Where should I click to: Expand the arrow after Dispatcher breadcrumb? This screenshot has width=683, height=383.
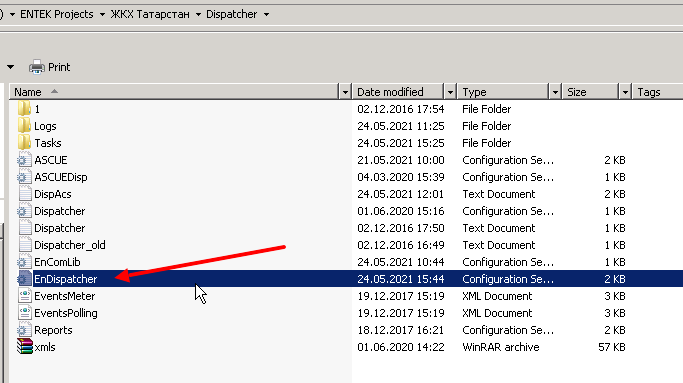(x=266, y=14)
